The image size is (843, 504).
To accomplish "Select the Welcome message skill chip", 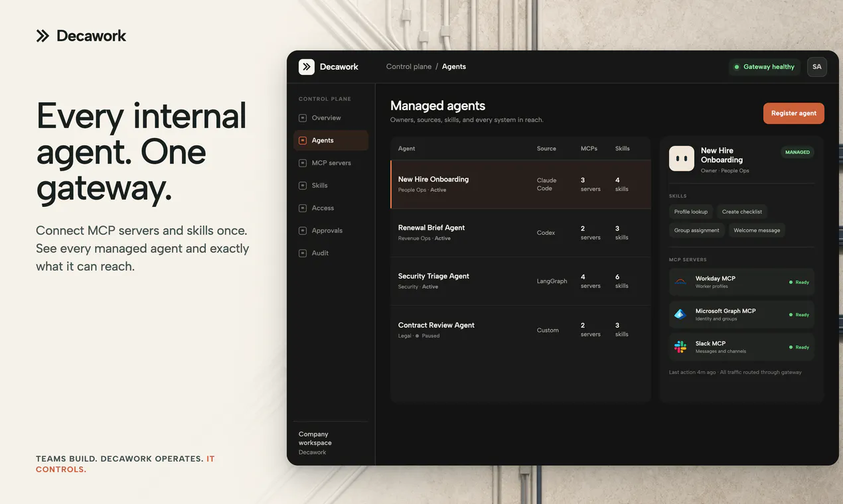I will tap(757, 230).
